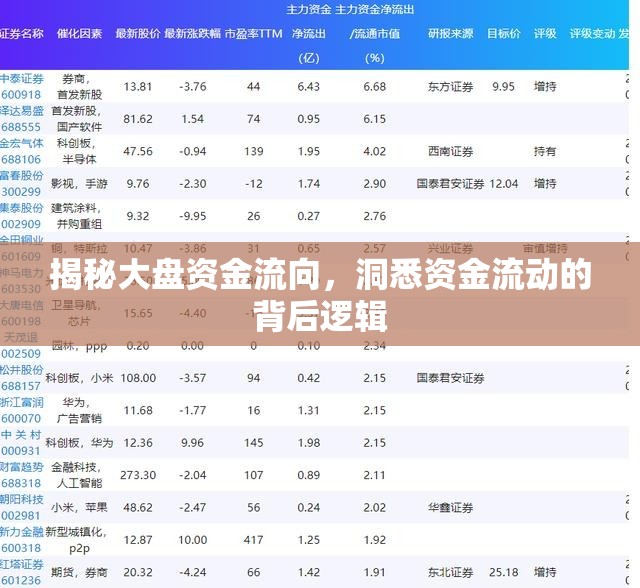Click target price 9.95
This screenshot has height=588, width=640.
click(x=503, y=87)
